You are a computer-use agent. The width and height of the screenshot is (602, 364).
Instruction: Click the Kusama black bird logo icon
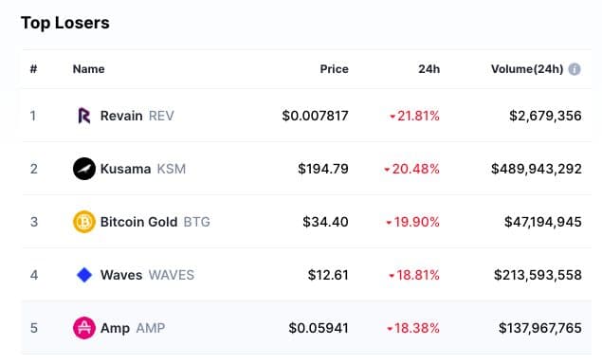point(84,169)
